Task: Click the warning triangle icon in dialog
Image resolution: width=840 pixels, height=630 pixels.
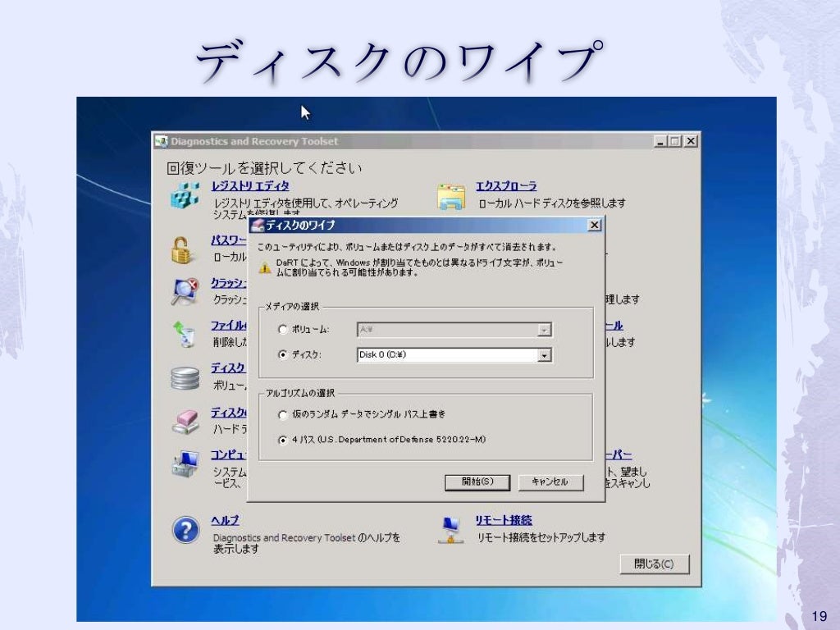Action: coord(265,267)
